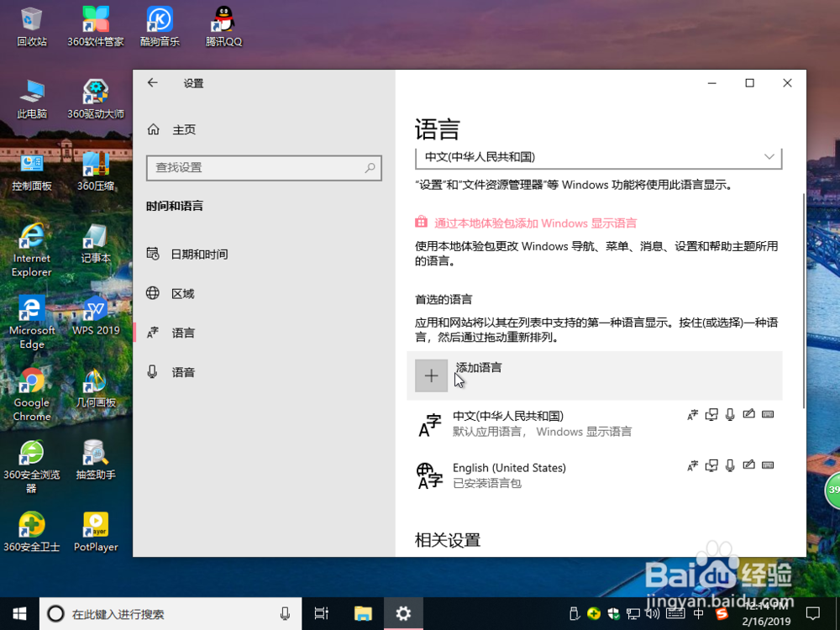The height and width of the screenshot is (630, 840).
Task: Open the notification center icon
Action: [812, 613]
